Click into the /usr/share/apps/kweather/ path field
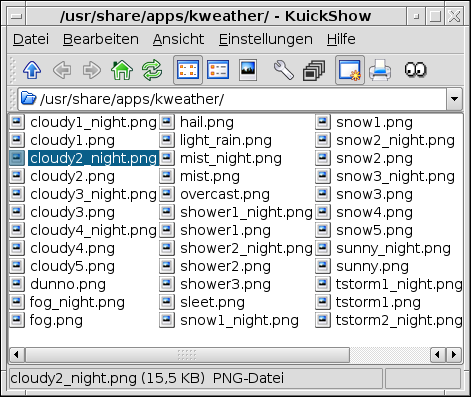Image resolution: width=471 pixels, height=397 pixels. click(x=233, y=99)
